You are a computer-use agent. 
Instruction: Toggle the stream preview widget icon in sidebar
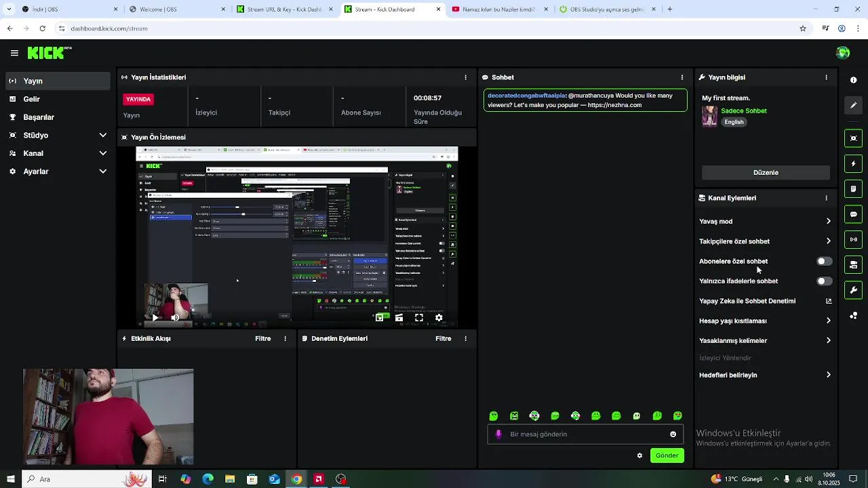853,138
